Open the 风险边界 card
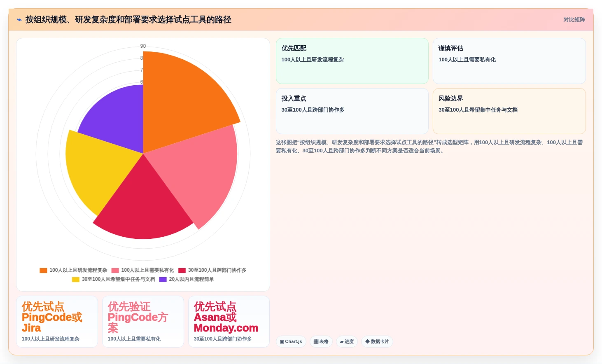The width and height of the screenshot is (602, 364). [x=509, y=111]
